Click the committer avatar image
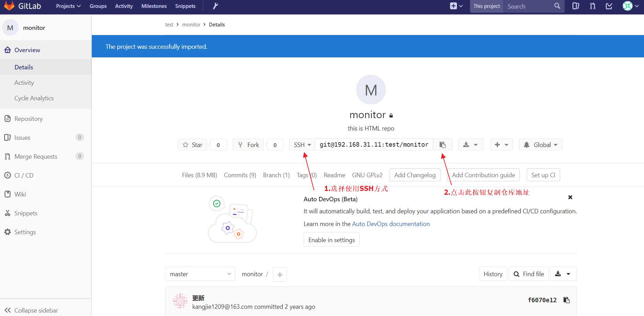The image size is (644, 316). (x=180, y=301)
